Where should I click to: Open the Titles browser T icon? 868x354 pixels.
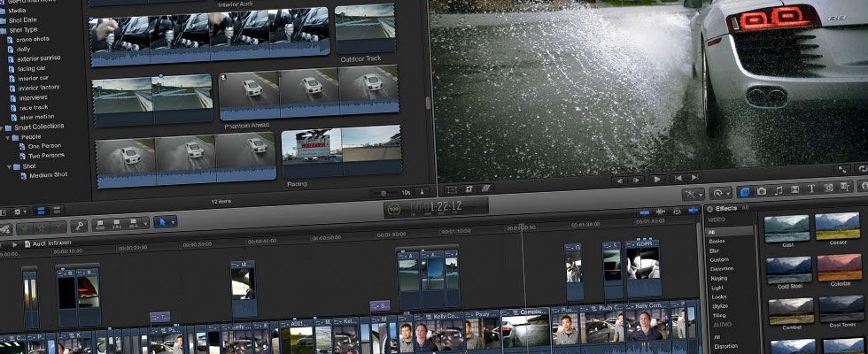[811, 189]
